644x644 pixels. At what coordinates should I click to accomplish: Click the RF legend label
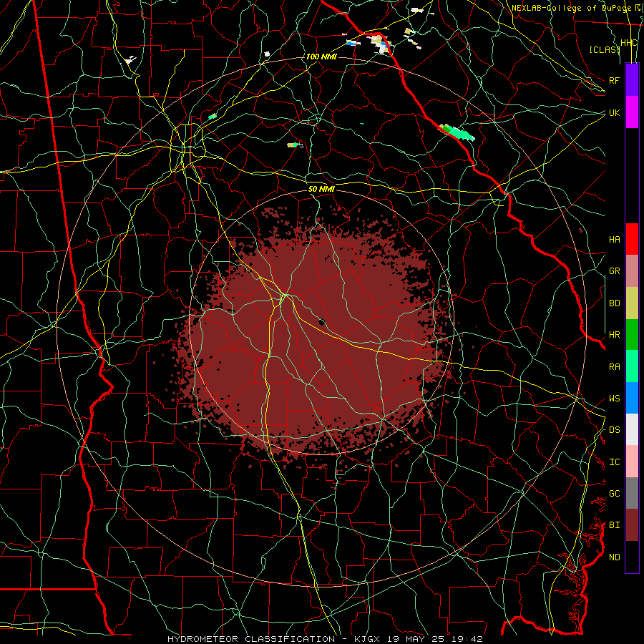pyautogui.click(x=615, y=80)
